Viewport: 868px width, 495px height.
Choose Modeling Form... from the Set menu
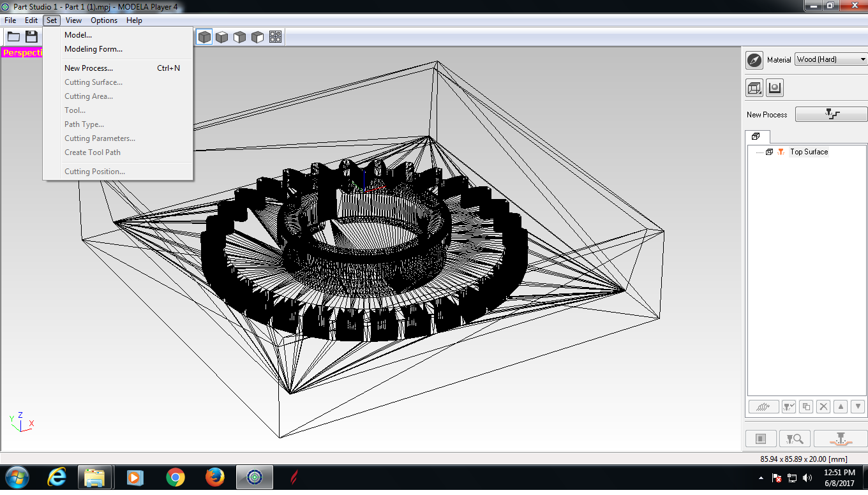(118, 49)
